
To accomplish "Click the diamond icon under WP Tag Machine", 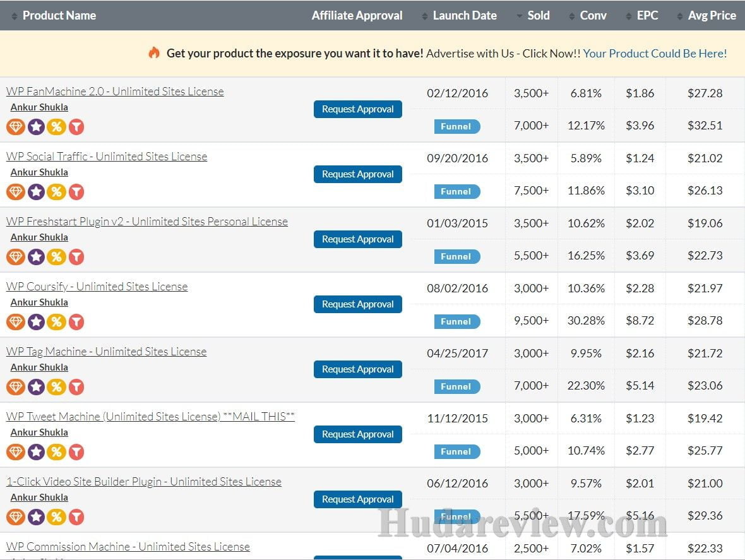I will pyautogui.click(x=16, y=387).
